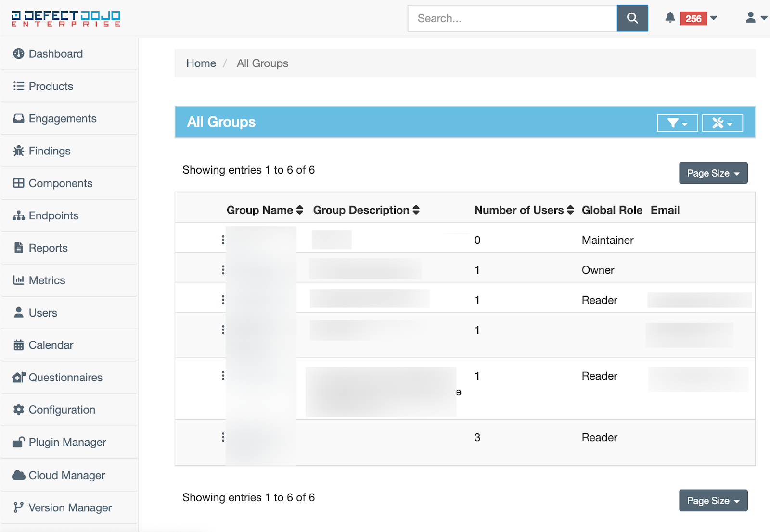
Task: Click the All Groups breadcrumb link
Action: [262, 63]
